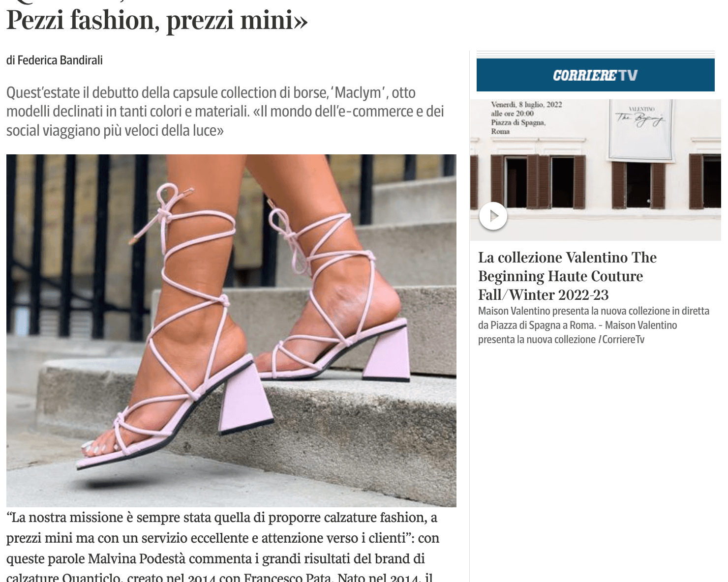728x582 pixels.
Task: Play the Valentino video with the round play button
Action: tap(493, 216)
